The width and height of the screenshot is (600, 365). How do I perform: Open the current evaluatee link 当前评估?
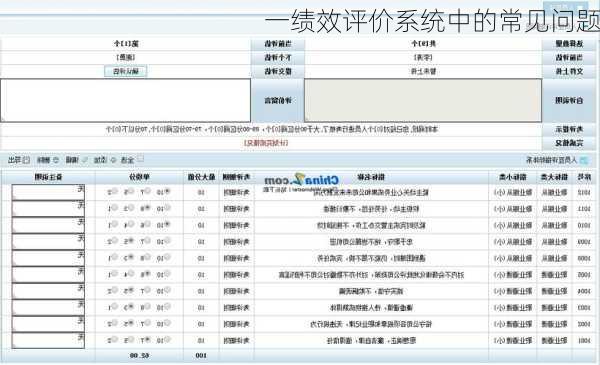(x=423, y=57)
